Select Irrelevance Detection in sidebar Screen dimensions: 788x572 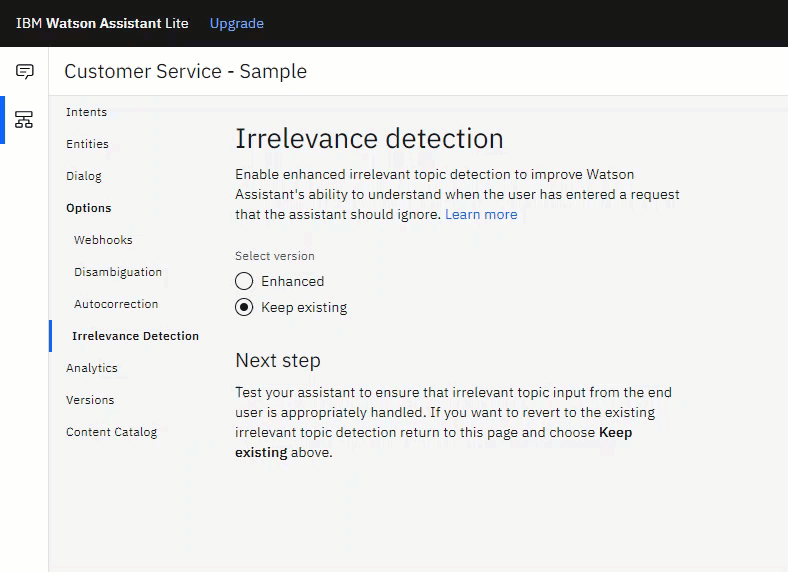(135, 336)
